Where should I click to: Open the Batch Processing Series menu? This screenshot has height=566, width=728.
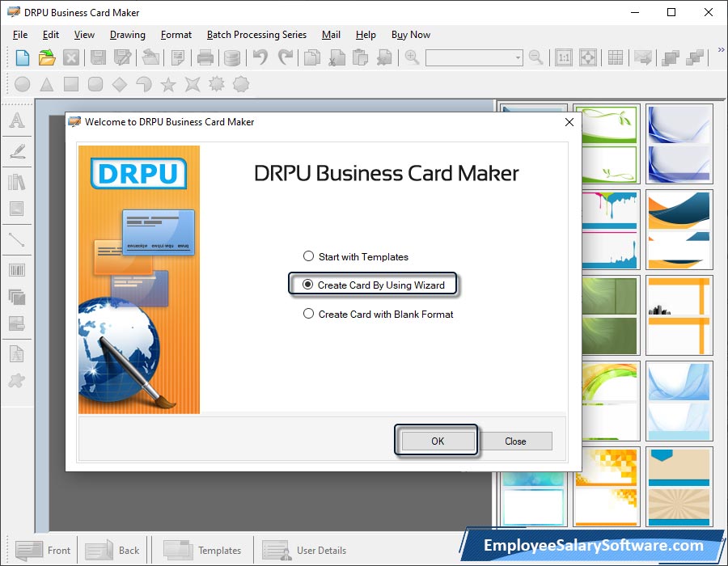click(256, 35)
